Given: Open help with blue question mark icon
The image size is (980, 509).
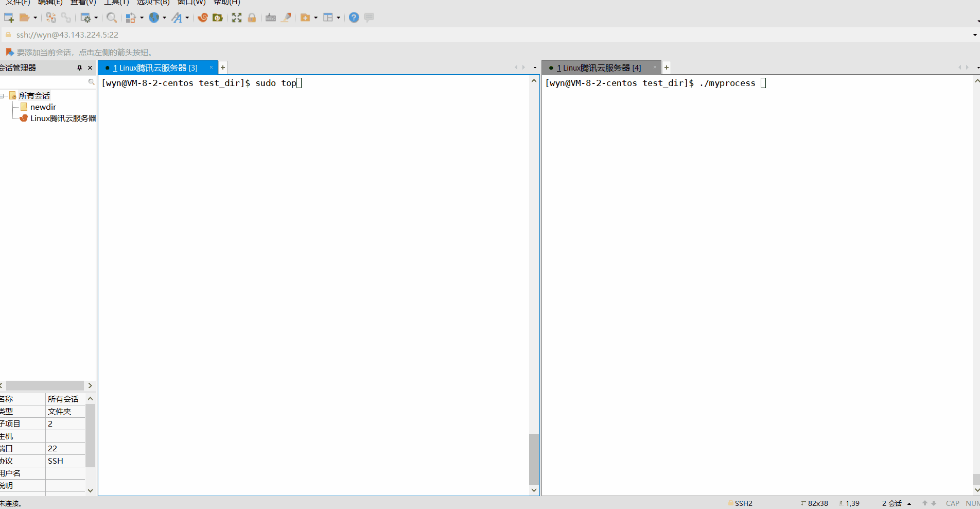Looking at the screenshot, I should (x=354, y=18).
